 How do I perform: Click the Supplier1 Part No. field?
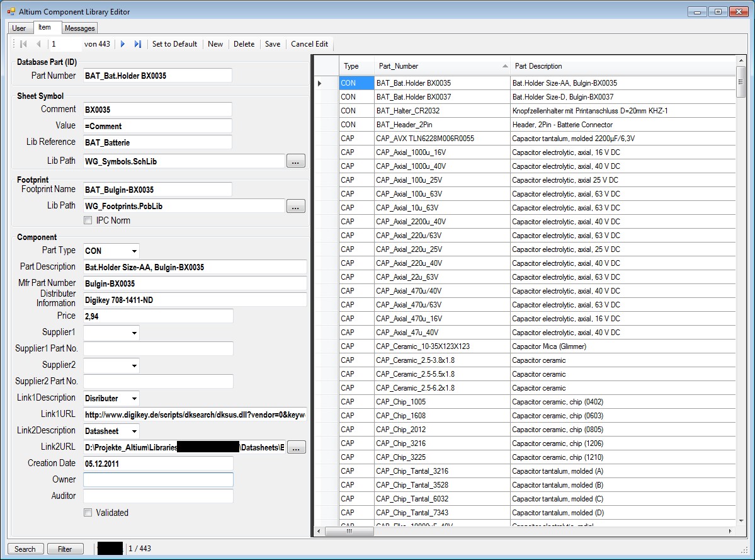(x=158, y=348)
